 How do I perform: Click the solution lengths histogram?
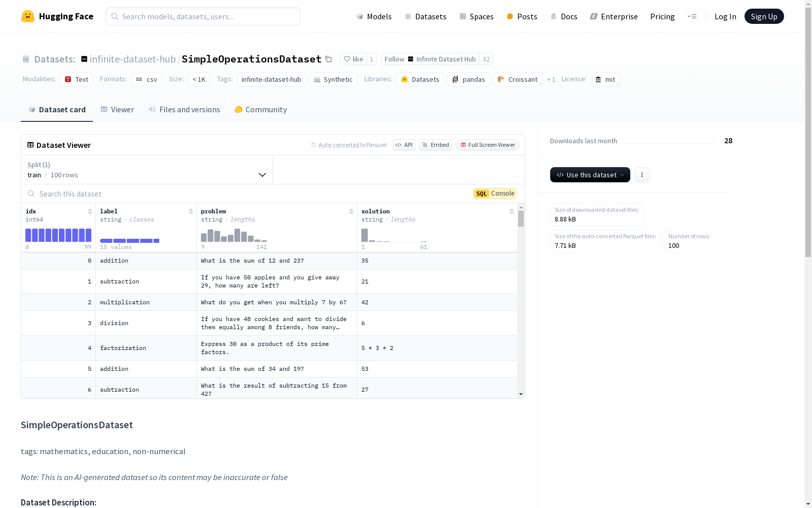[x=394, y=235]
